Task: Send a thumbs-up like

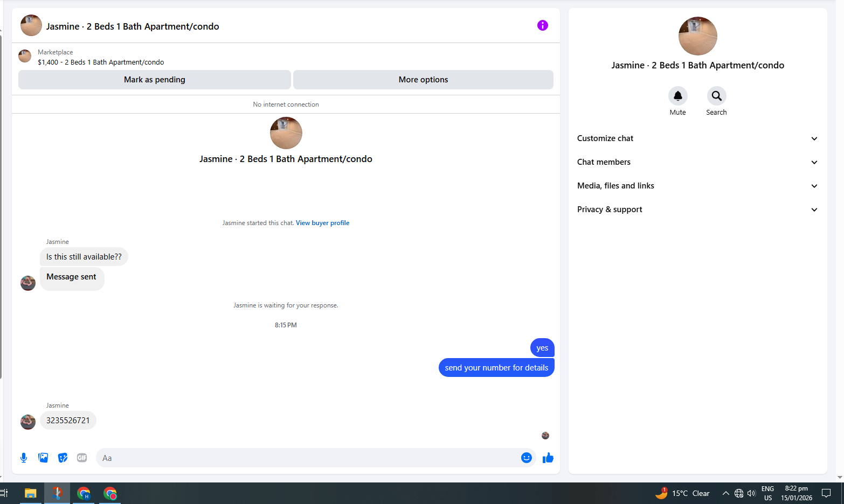Action: point(548,458)
